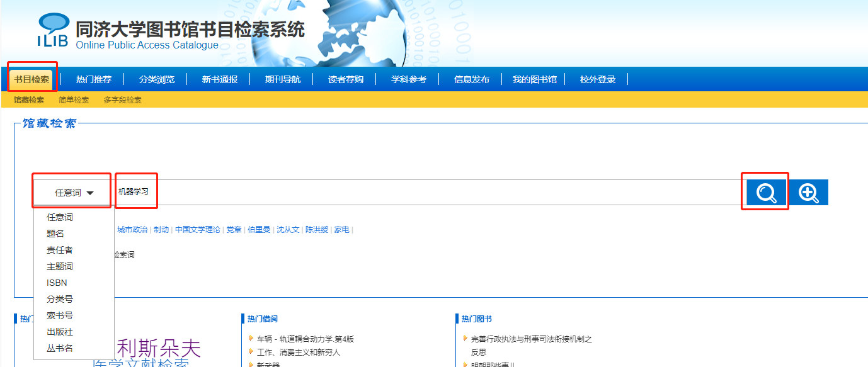Go to the 期刊导航 tab
Viewport: 868px width, 367px height.
pos(283,79)
